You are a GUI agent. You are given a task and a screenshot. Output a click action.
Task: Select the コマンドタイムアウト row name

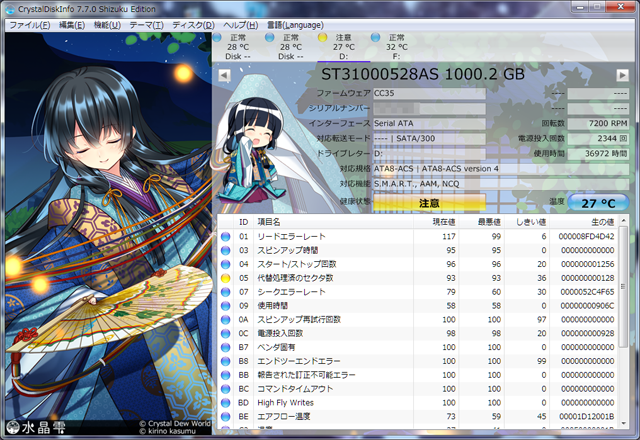295,389
